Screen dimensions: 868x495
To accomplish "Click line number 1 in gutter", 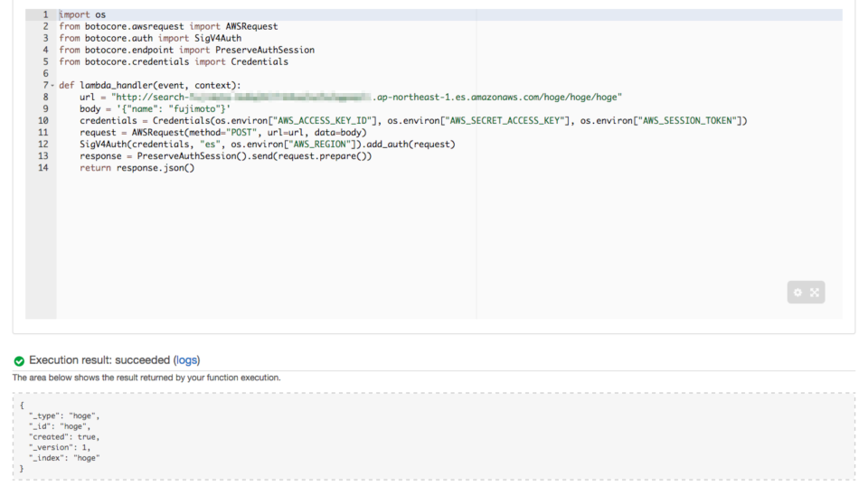I will [44, 15].
